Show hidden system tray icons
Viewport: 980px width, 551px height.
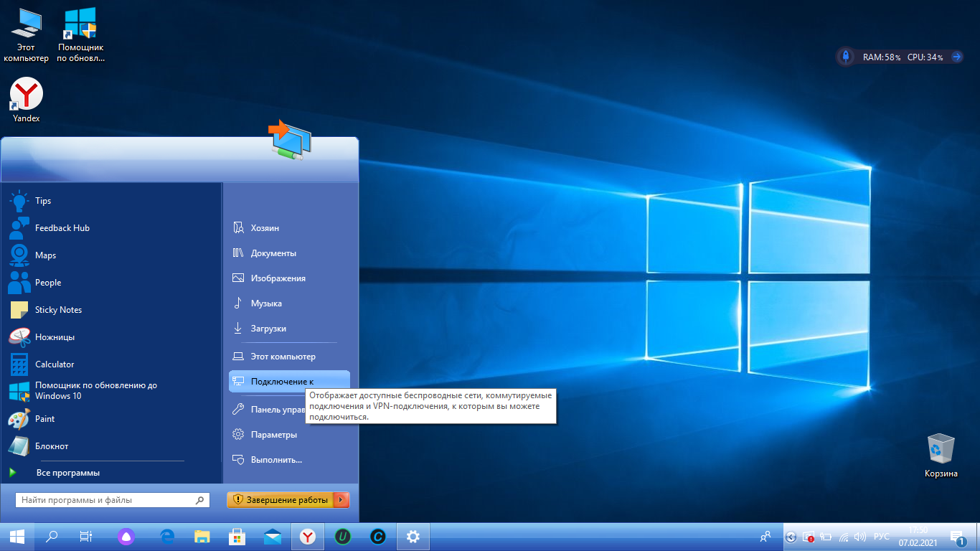[791, 537]
